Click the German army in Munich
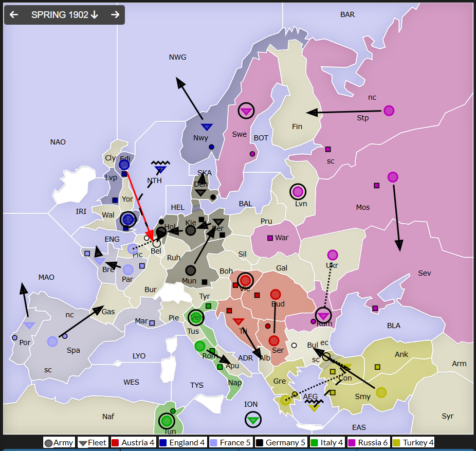 [191, 270]
